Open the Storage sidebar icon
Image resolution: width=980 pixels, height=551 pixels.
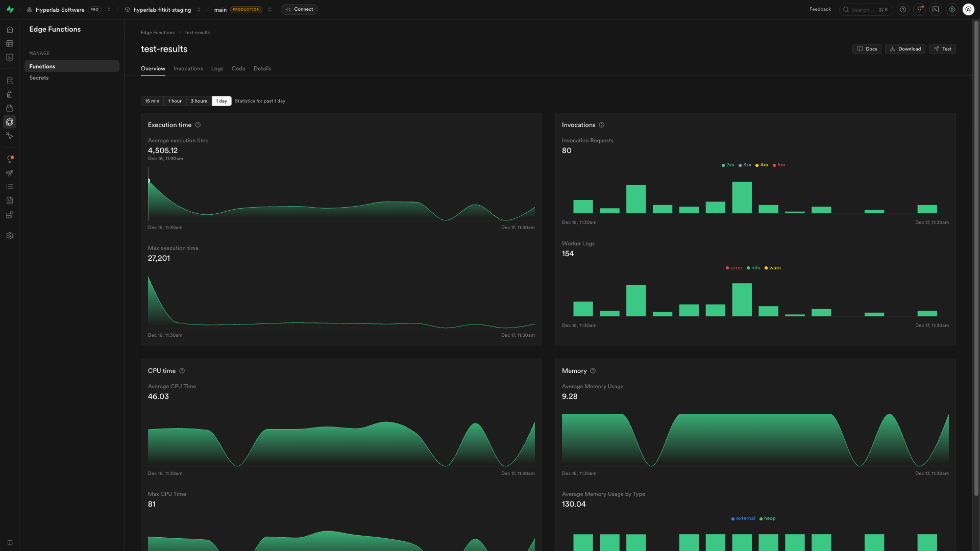click(9, 108)
